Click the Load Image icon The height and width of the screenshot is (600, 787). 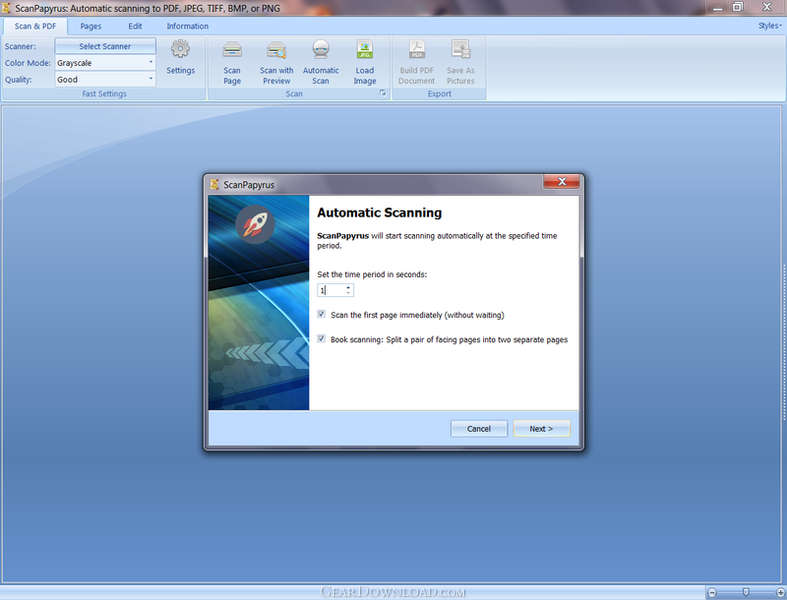click(x=364, y=49)
